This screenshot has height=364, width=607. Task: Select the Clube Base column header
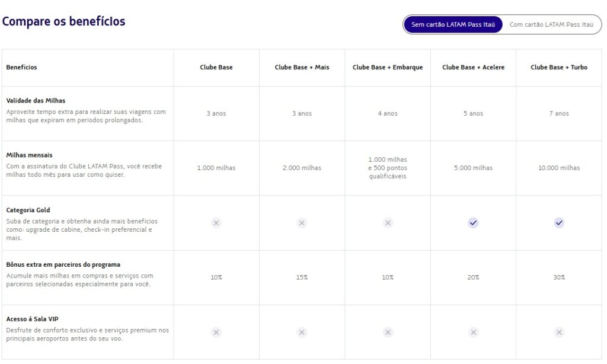tap(216, 68)
